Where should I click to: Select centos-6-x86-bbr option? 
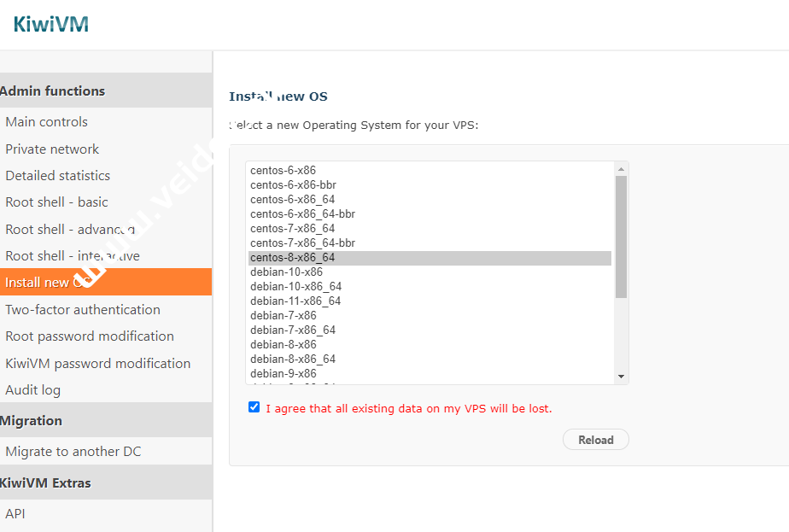tap(430, 184)
